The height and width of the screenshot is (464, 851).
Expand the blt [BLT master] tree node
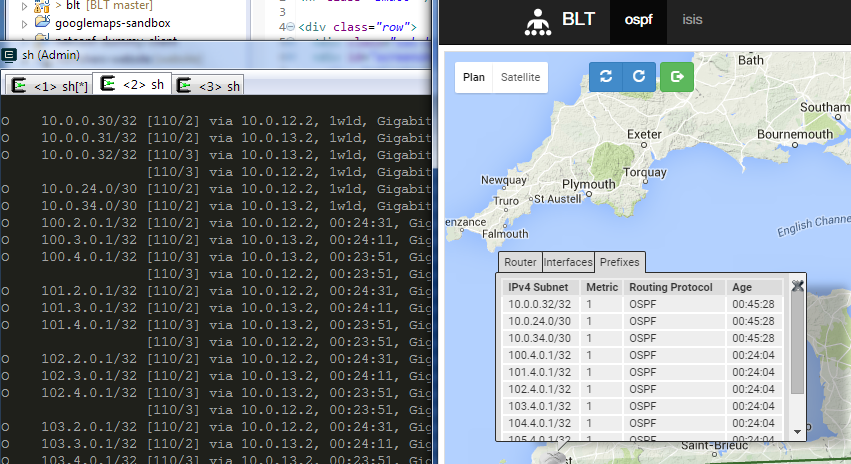click(24, 7)
